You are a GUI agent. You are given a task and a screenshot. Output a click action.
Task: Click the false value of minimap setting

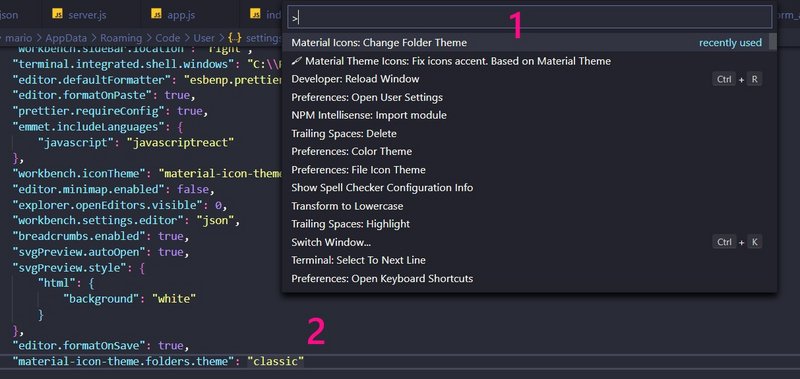pyautogui.click(x=193, y=189)
